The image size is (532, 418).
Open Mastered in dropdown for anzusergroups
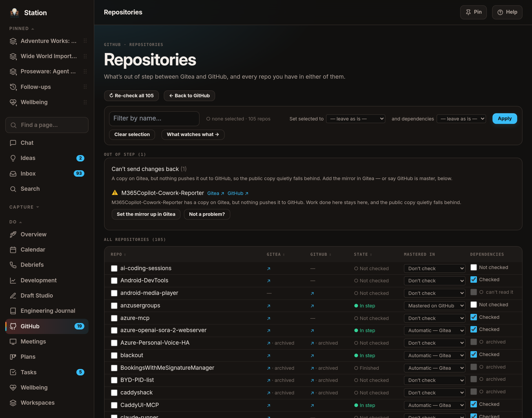[x=435, y=306]
